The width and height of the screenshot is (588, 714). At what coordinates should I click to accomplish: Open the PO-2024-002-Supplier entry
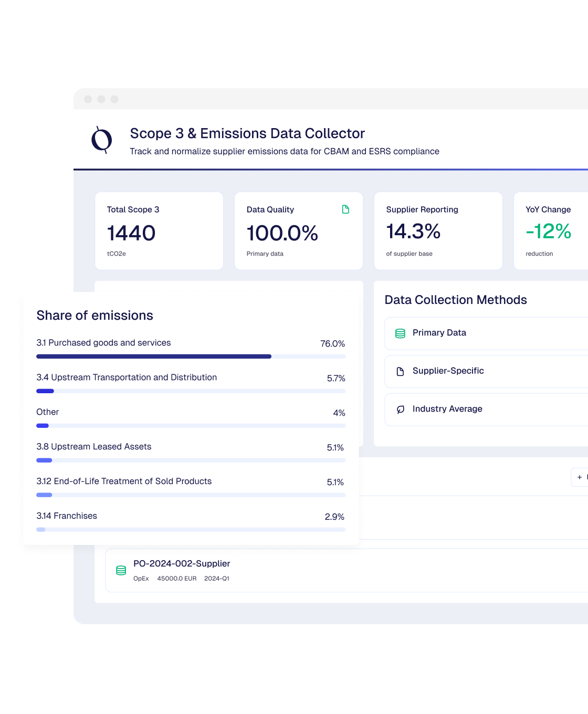coord(182,564)
